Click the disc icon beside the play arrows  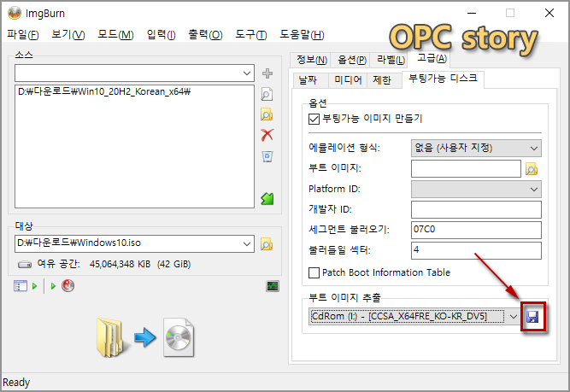(x=68, y=286)
